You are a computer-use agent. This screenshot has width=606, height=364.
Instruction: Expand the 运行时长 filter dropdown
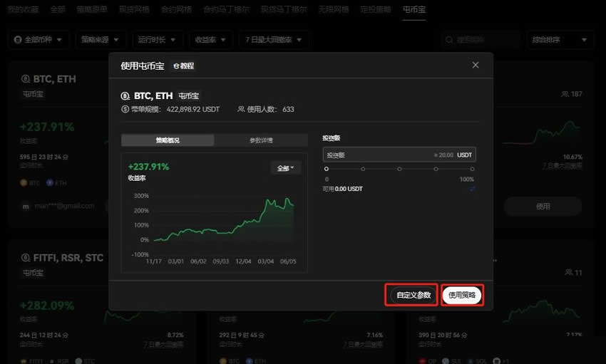click(156, 40)
